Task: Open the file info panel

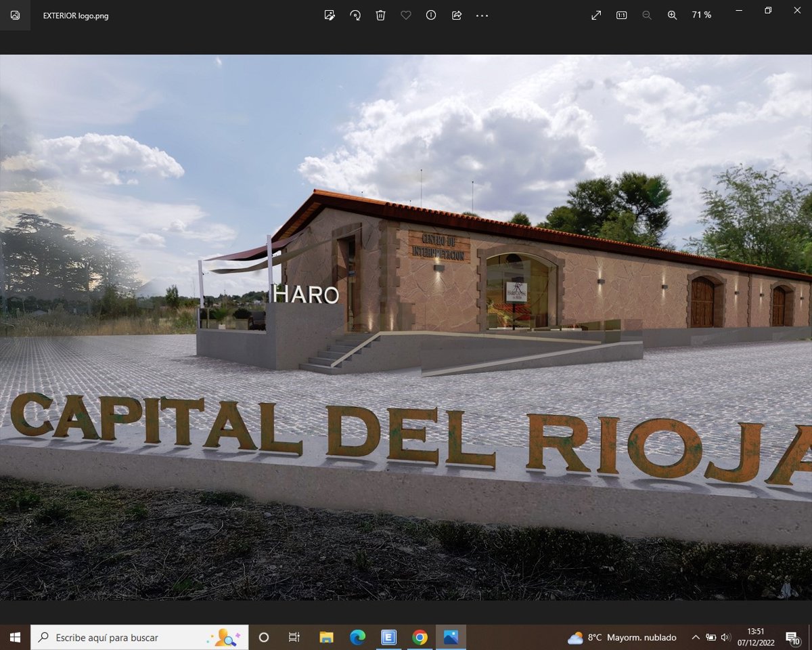Action: pos(431,15)
